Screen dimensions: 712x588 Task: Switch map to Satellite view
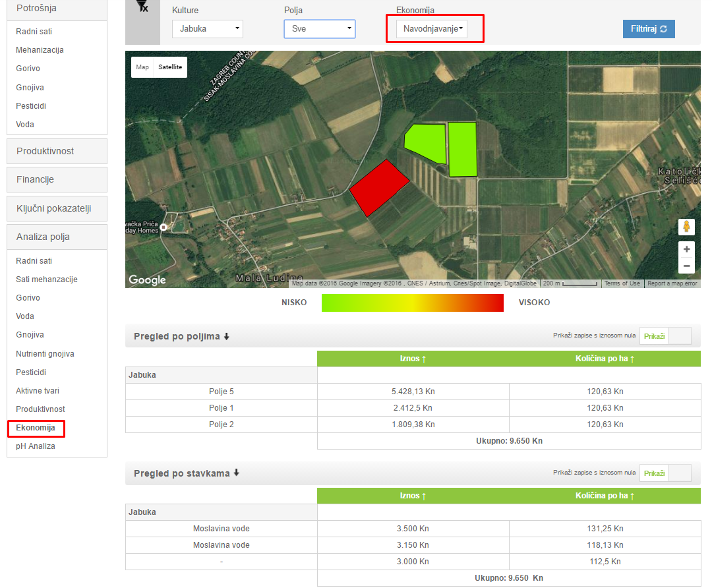[x=170, y=67]
